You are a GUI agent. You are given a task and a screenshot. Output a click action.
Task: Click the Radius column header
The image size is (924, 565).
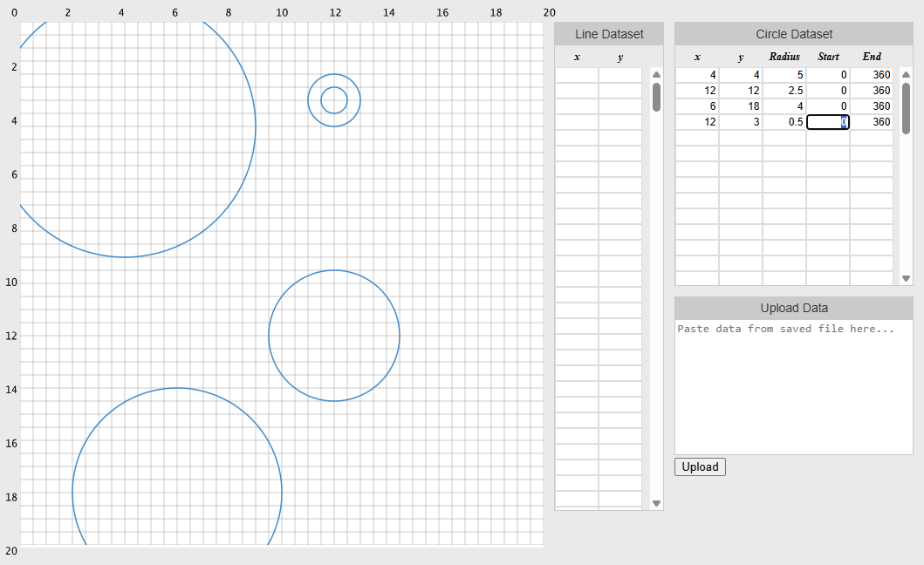click(784, 57)
